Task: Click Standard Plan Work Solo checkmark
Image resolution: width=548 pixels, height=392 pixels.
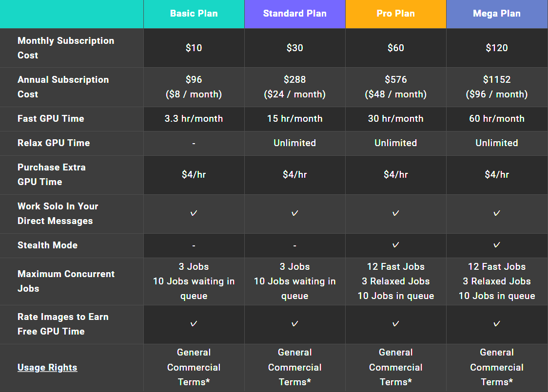Action: (x=294, y=213)
